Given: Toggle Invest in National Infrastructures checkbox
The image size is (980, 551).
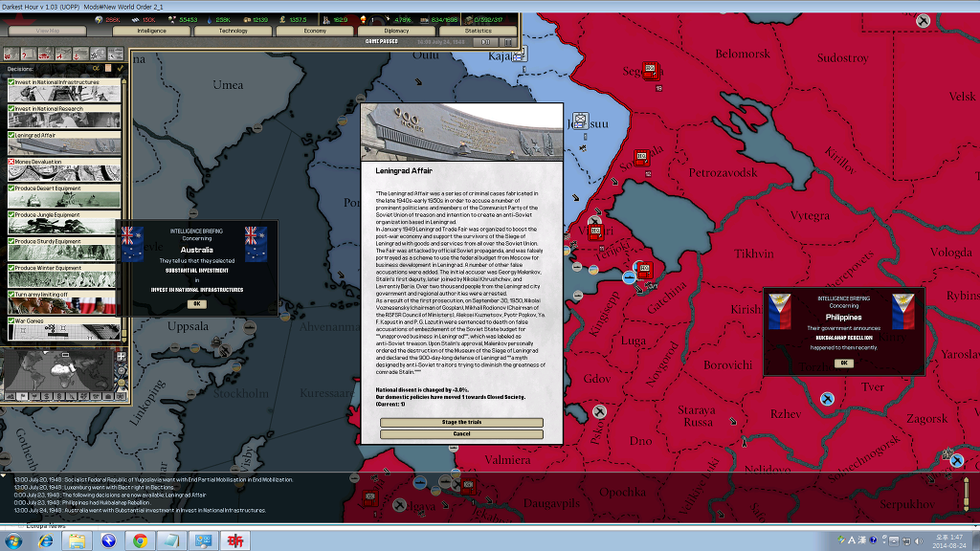Looking at the screenshot, I should point(11,82).
